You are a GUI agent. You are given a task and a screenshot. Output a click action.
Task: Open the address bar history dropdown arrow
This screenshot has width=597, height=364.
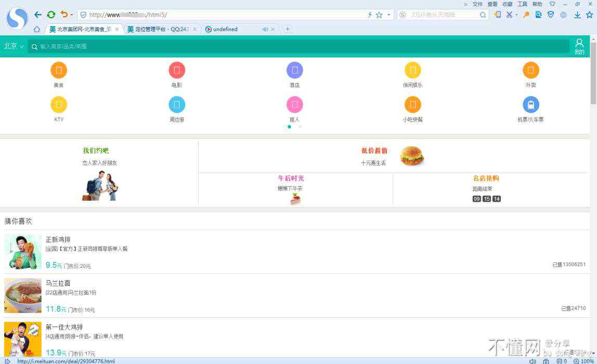[x=388, y=15]
